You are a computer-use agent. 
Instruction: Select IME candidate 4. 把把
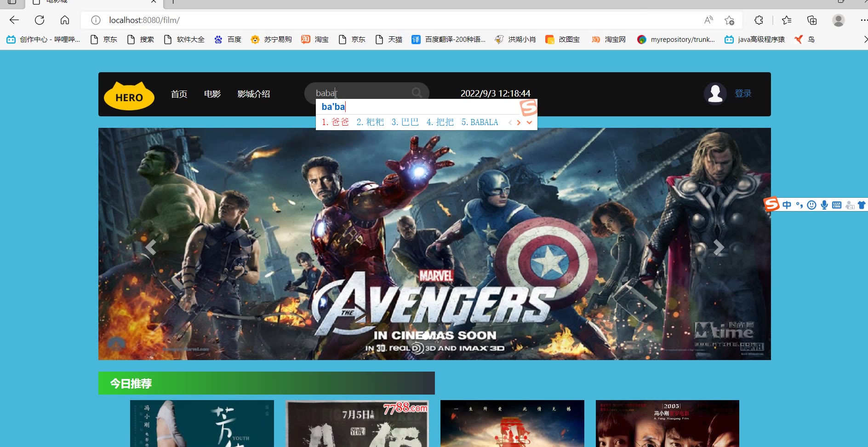440,122
